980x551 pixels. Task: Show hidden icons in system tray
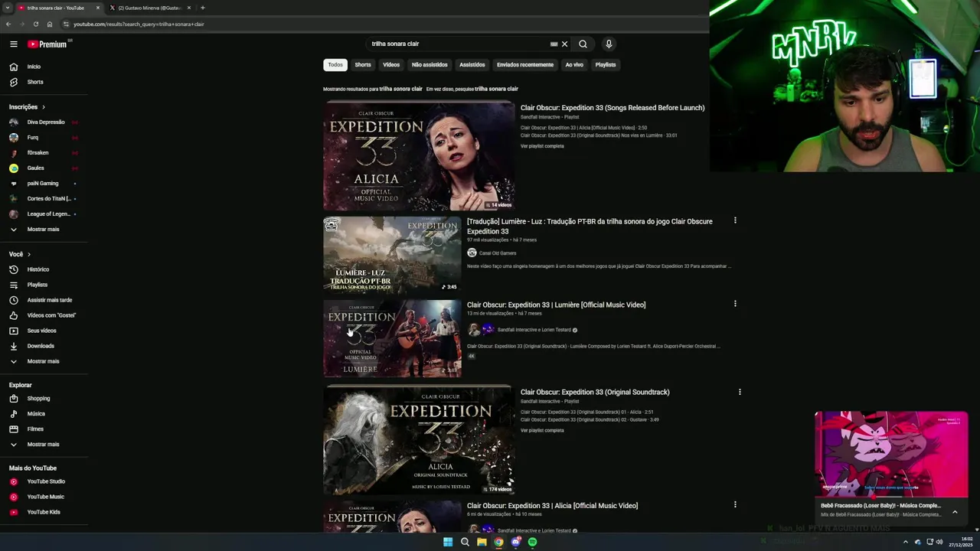tap(904, 542)
